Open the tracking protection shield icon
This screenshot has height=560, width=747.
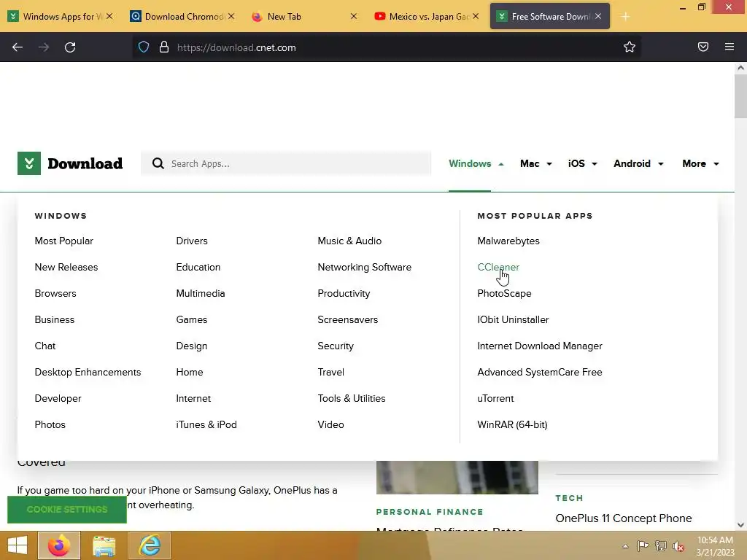coord(144,47)
